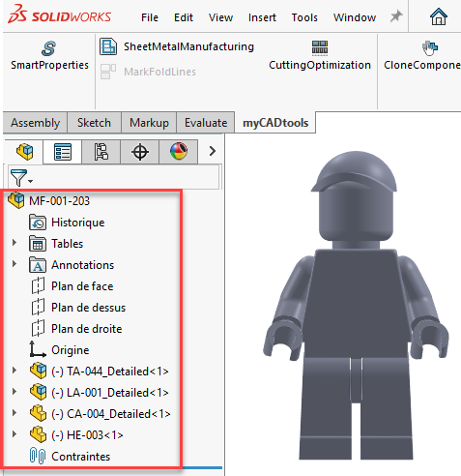Pin the menu bar with pushpin
This screenshot has height=476, width=461.
click(396, 16)
